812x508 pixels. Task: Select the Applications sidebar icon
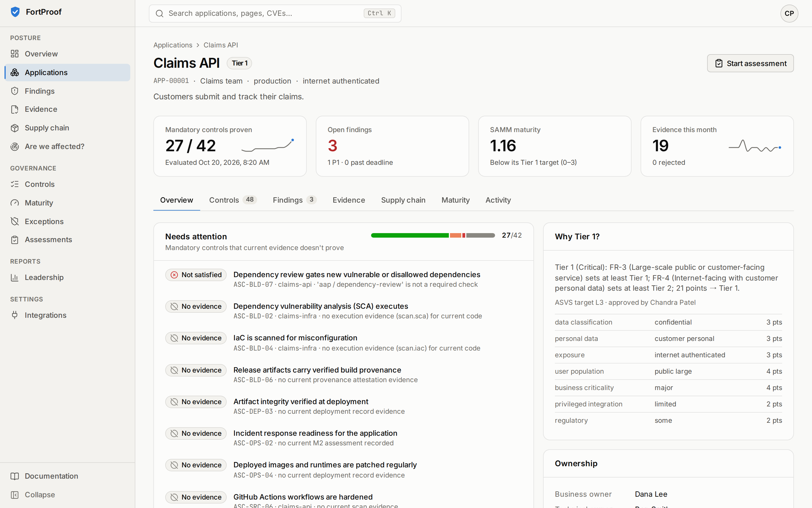tap(15, 73)
